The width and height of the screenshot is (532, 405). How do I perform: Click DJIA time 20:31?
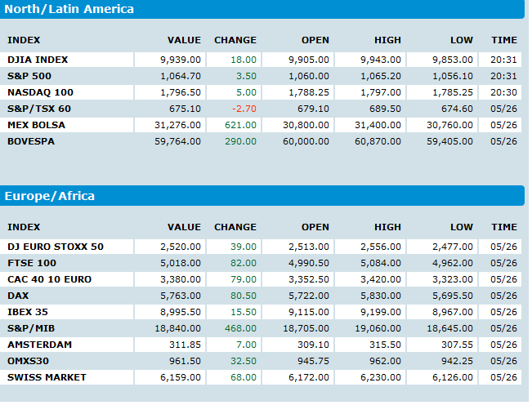click(x=504, y=60)
